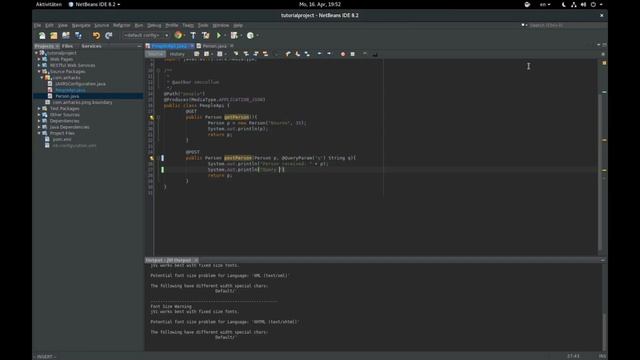Collapse the Project Files node

tap(39, 133)
